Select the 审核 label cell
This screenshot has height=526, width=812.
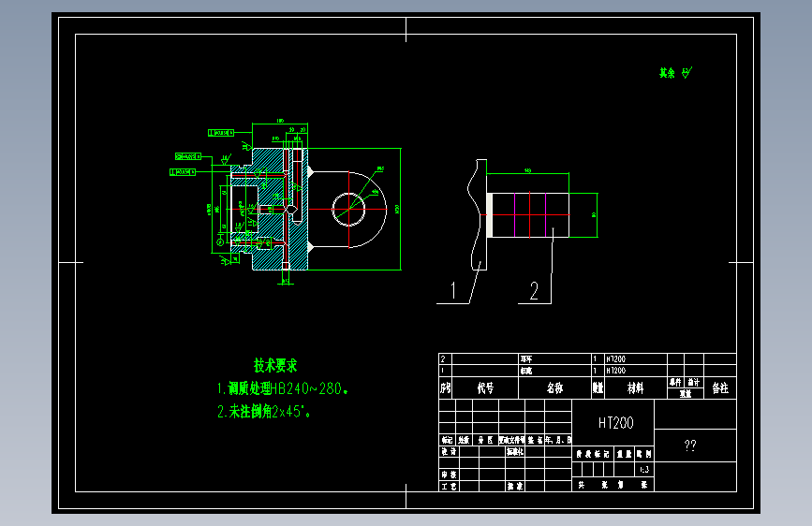click(449, 475)
